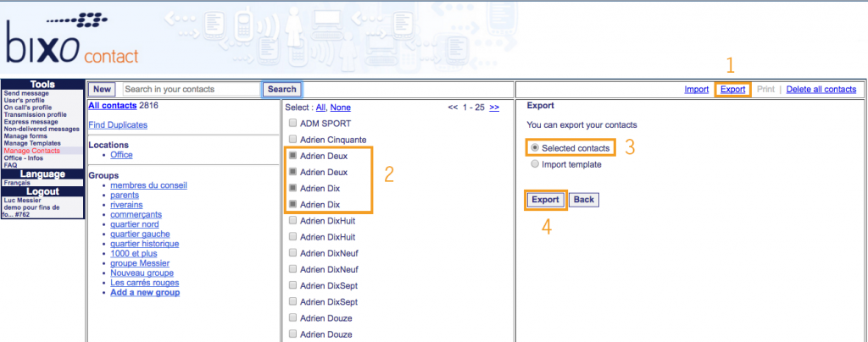This screenshot has width=868, height=342.
Task: Open Transmission profile tool
Action: [x=35, y=115]
